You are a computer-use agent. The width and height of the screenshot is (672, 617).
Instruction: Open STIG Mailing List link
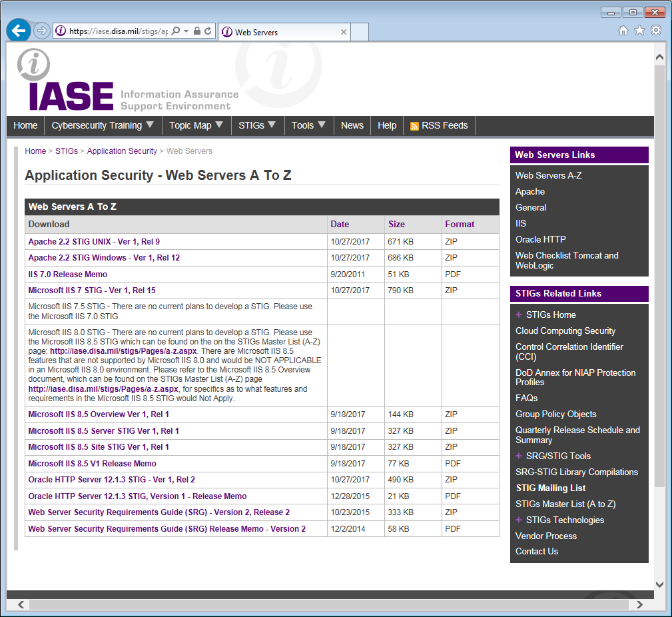point(551,488)
